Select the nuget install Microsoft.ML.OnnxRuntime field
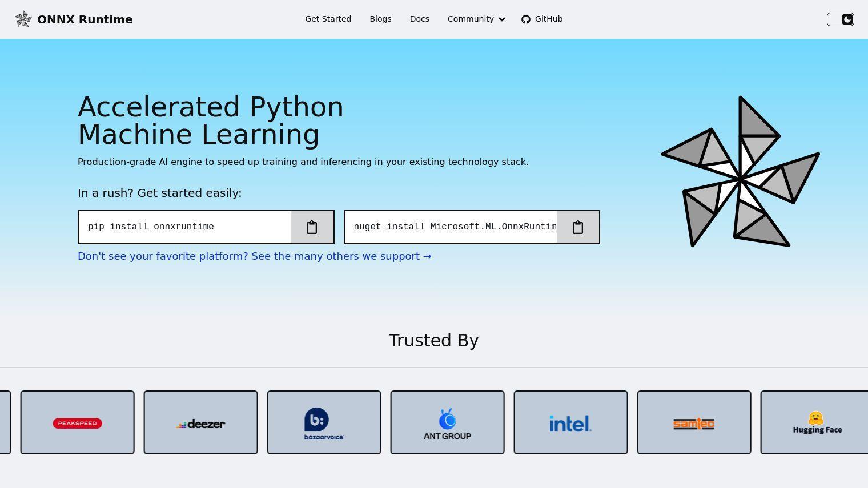 451,227
